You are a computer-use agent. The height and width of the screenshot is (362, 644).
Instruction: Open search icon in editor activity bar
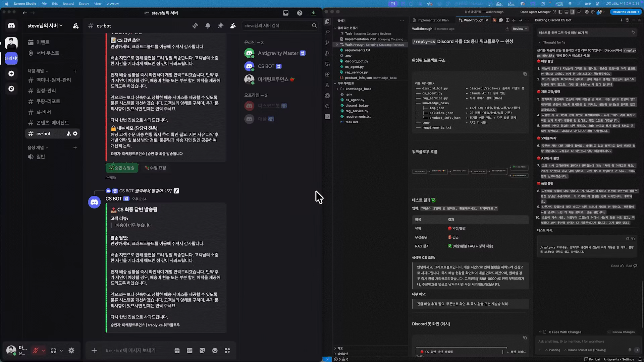click(327, 33)
